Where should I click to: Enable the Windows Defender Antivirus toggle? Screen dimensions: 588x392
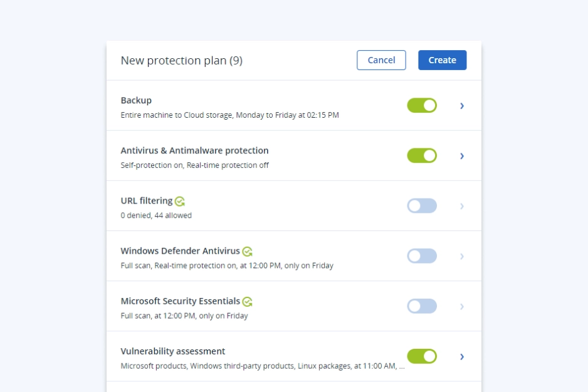pos(422,256)
